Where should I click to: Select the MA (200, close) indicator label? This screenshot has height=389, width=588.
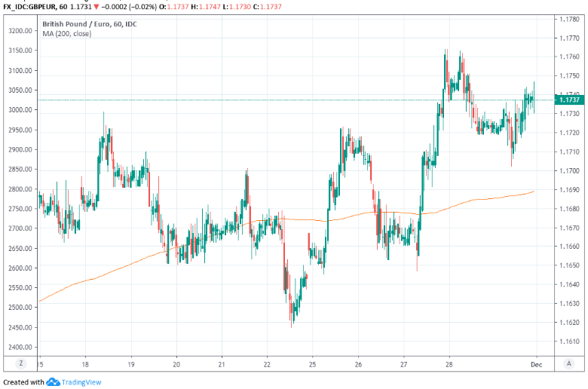tap(67, 33)
